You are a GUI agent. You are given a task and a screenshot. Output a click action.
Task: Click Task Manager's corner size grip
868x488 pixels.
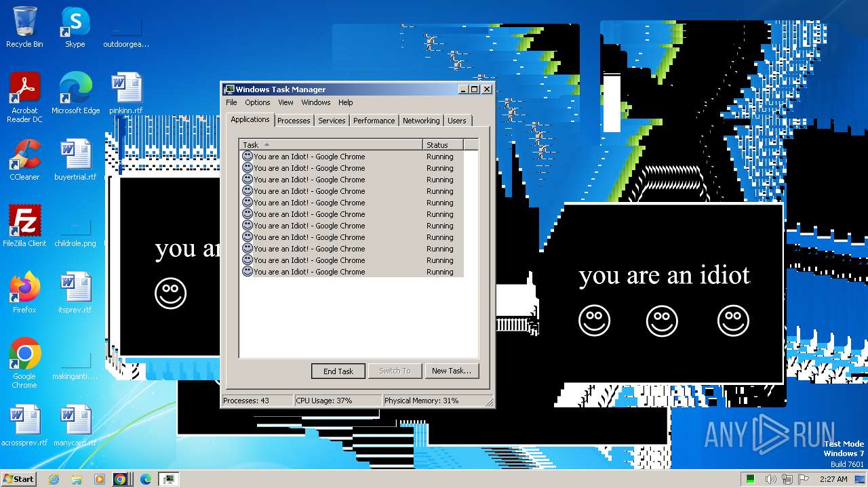click(488, 402)
